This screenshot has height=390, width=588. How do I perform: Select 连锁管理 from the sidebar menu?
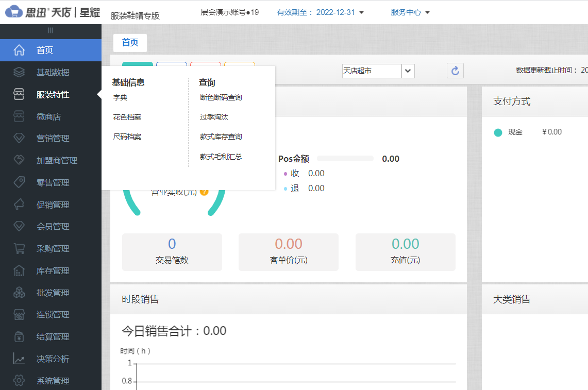coord(52,314)
